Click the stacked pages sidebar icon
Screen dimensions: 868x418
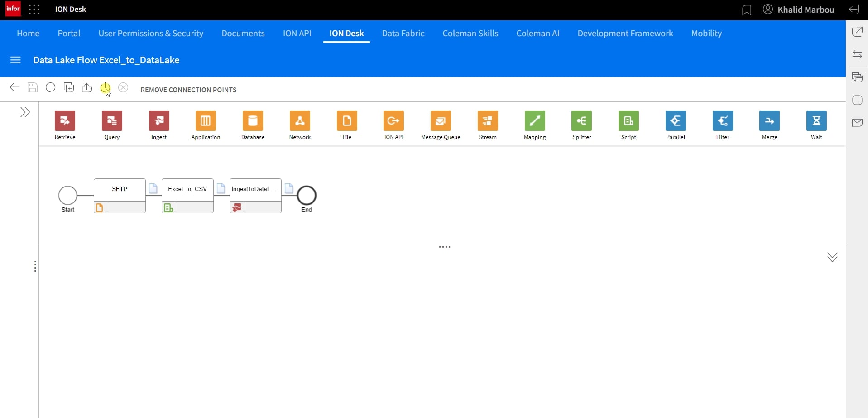pos(857,77)
